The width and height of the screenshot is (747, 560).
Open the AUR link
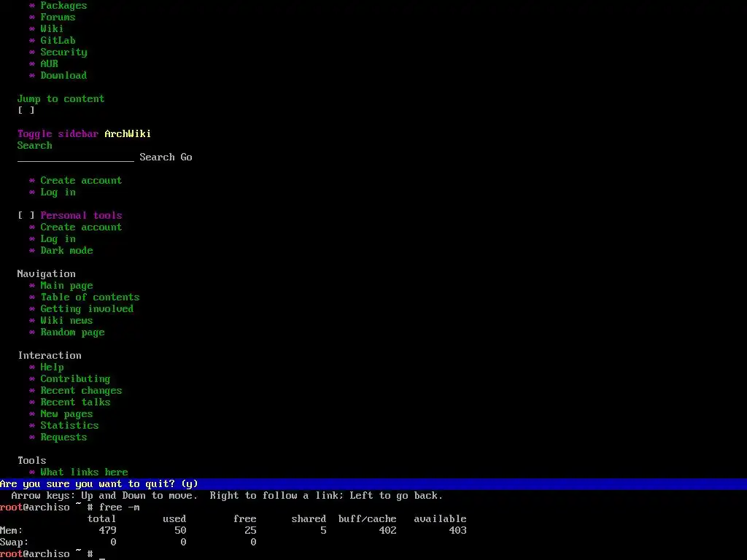pos(49,64)
